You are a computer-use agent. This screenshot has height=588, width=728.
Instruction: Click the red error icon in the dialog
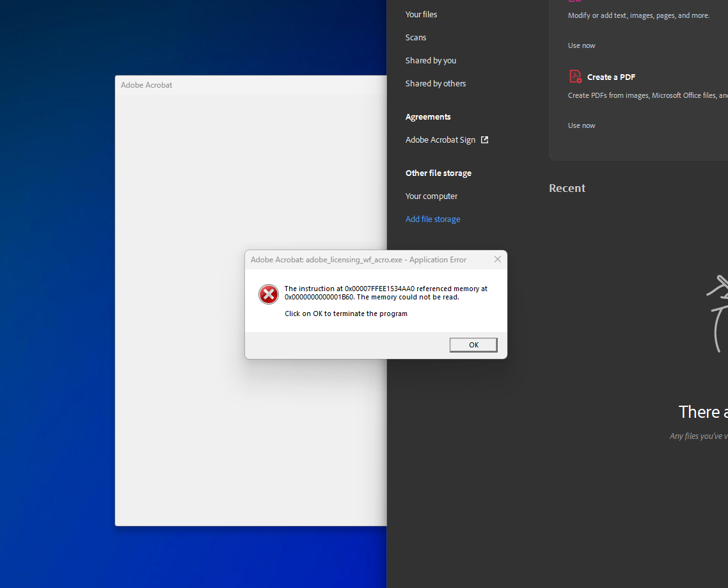[268, 294]
